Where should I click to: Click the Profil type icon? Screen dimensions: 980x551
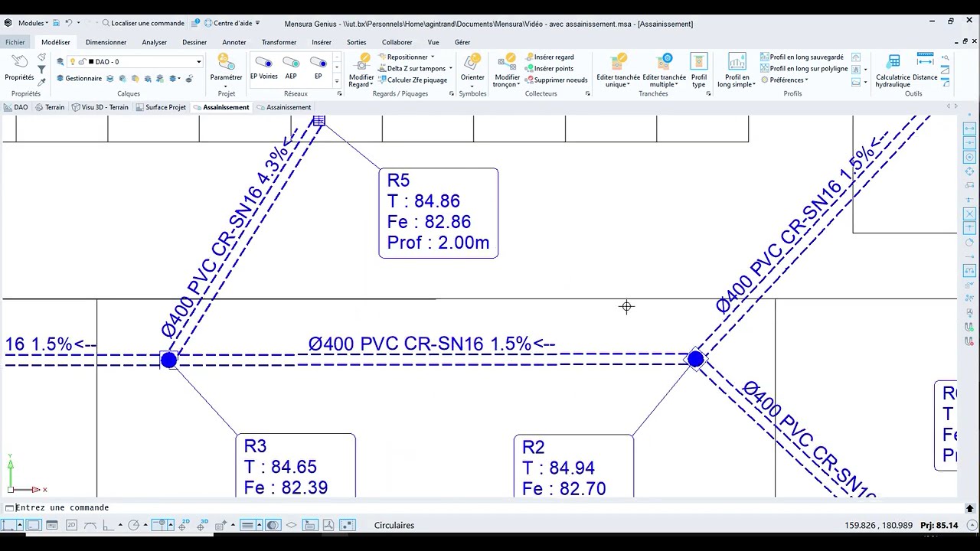pos(698,70)
